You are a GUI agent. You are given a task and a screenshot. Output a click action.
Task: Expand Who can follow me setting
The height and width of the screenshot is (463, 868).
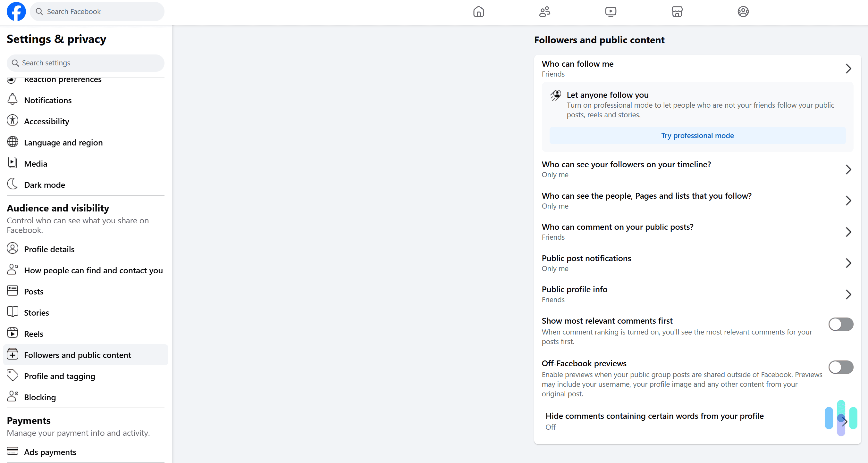pyautogui.click(x=848, y=68)
